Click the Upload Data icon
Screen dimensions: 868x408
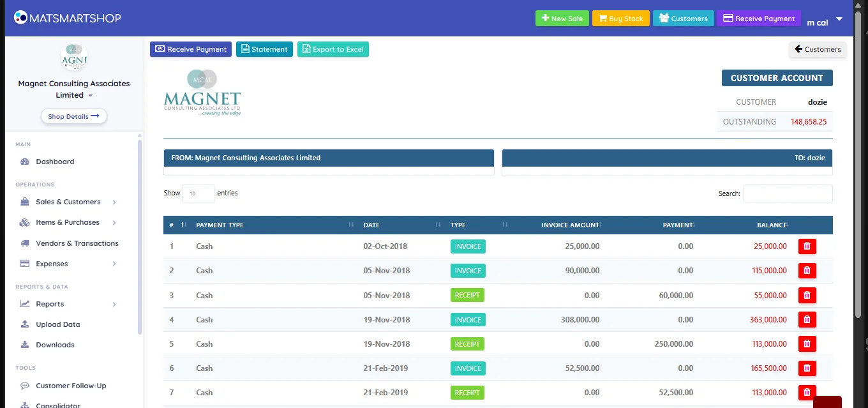pyautogui.click(x=25, y=324)
